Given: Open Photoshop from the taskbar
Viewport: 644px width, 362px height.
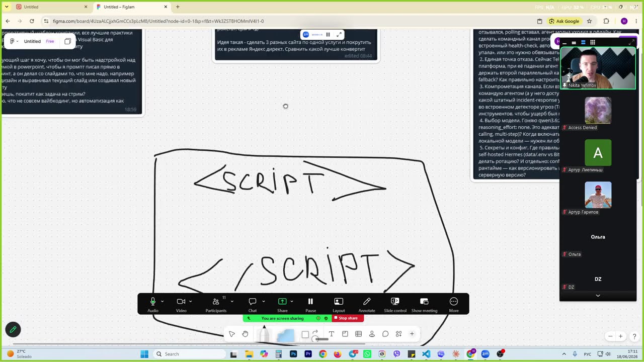Looking at the screenshot, I should click(x=293, y=354).
